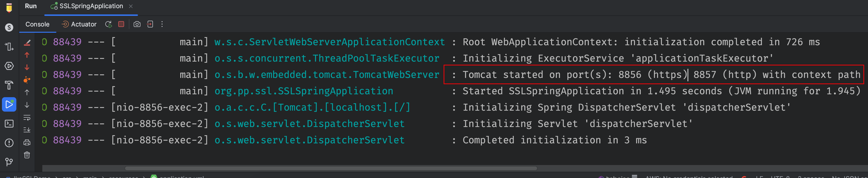
Task: Click the orange graph icon in the console gutter
Action: 27,80
